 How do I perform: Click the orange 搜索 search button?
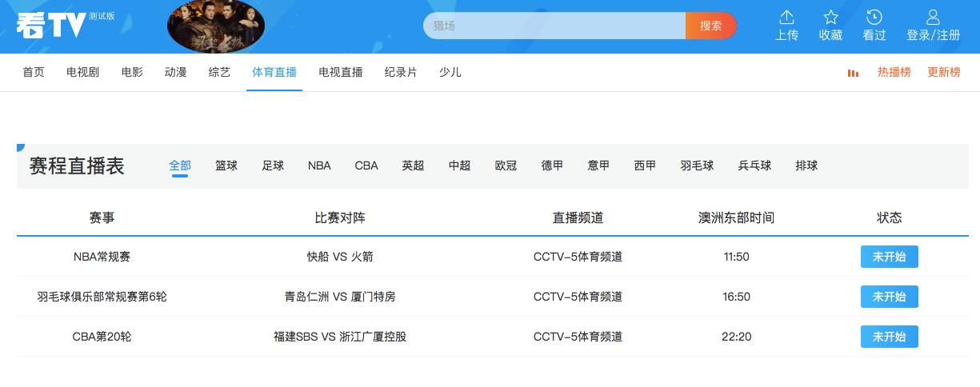coord(710,26)
